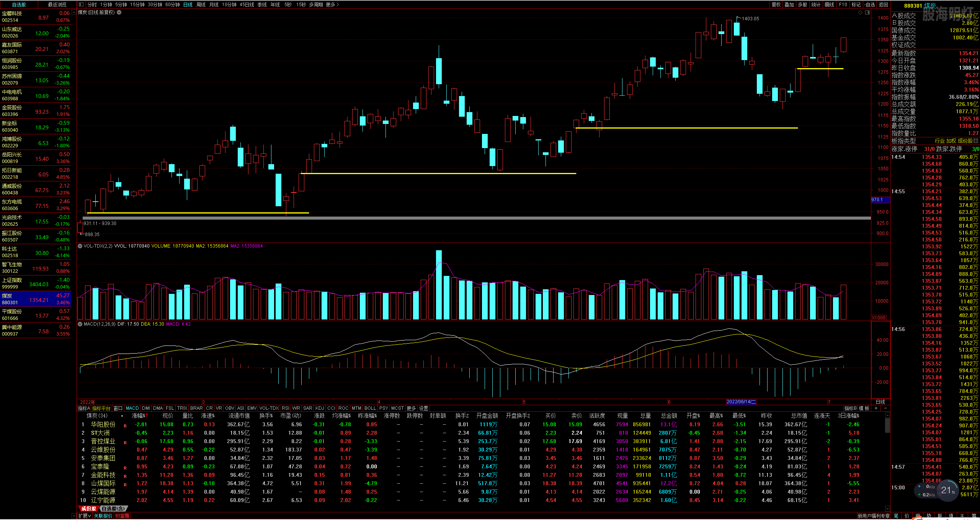Click the 复权 button

tap(776, 5)
